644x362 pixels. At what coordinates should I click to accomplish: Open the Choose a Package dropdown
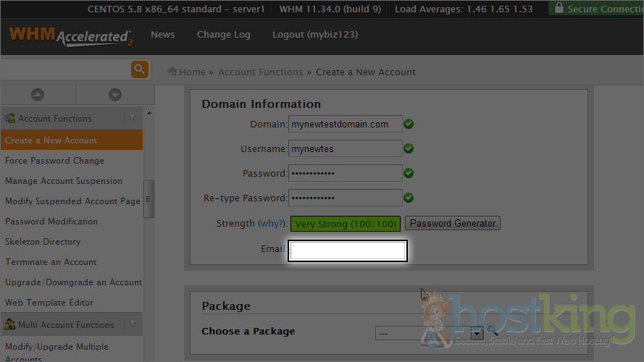point(429,333)
